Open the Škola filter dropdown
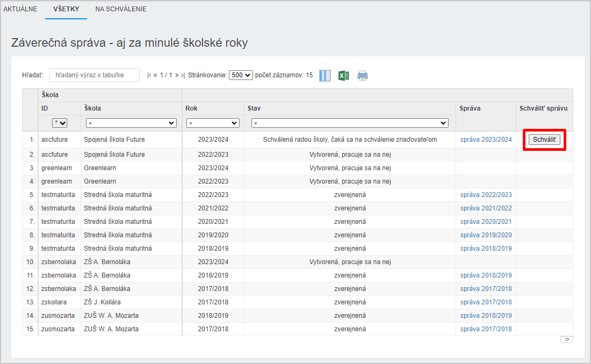This screenshot has width=591, height=364. coord(131,123)
